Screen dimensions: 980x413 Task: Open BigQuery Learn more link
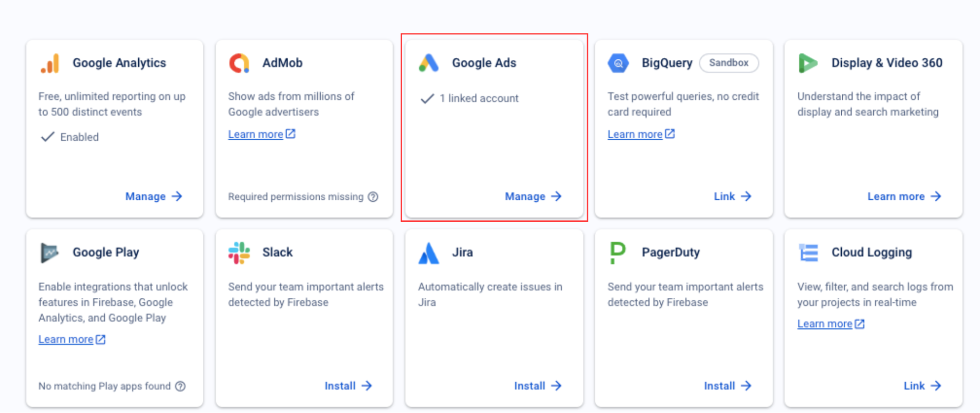[x=641, y=134]
